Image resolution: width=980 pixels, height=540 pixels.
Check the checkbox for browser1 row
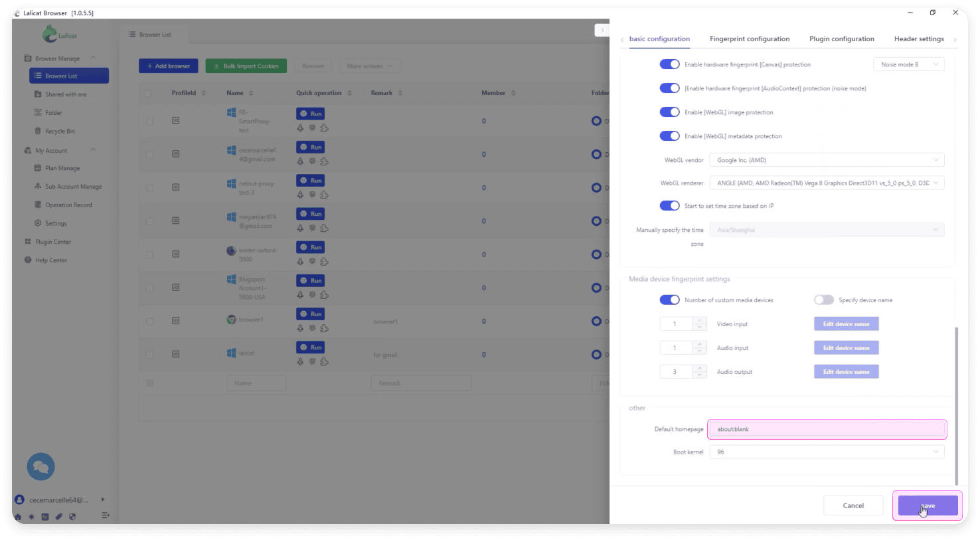[x=149, y=321]
